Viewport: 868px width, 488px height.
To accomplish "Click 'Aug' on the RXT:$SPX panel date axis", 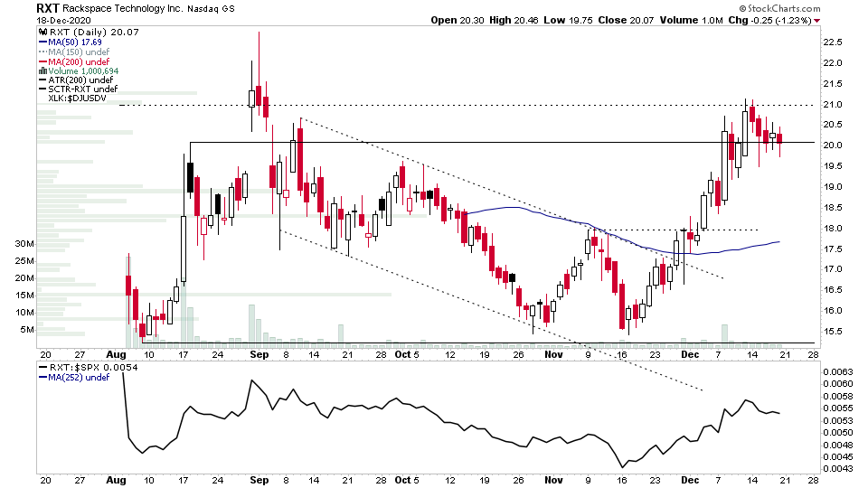I will coord(116,480).
